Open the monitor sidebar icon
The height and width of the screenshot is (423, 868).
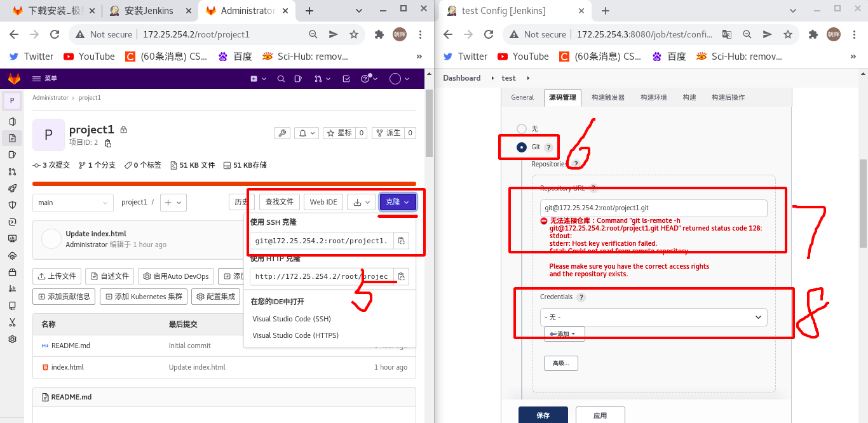[12, 239]
